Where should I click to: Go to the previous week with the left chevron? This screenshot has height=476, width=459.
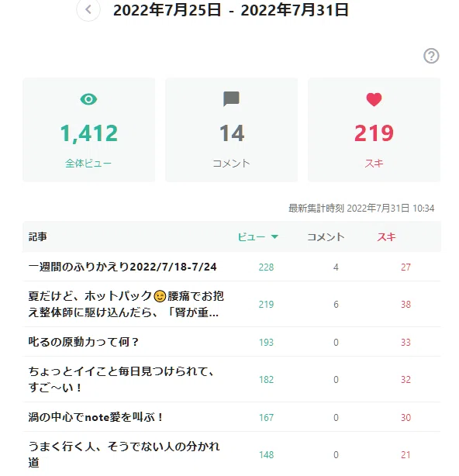(88, 10)
